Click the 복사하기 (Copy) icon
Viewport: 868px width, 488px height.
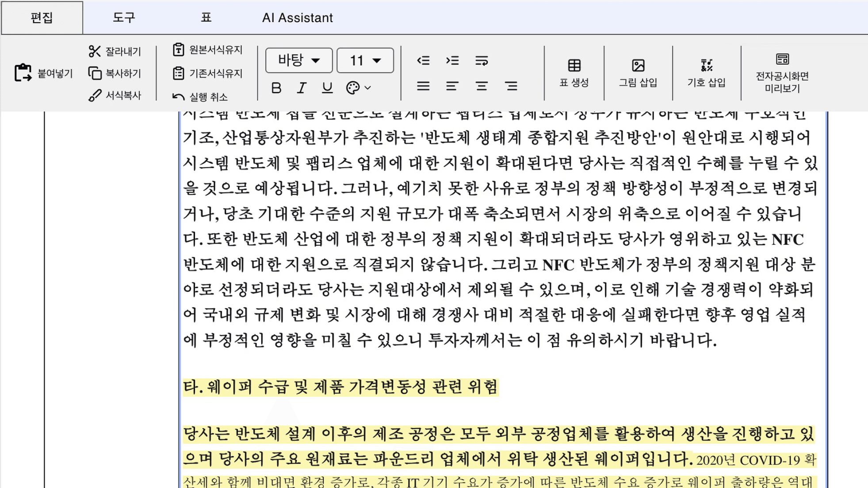point(116,73)
